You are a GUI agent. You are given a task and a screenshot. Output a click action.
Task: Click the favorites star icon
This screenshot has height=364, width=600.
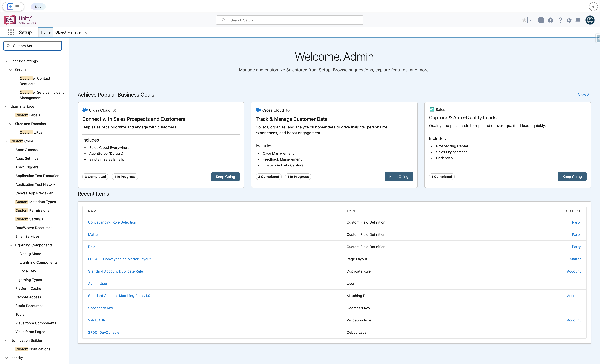click(x=524, y=20)
